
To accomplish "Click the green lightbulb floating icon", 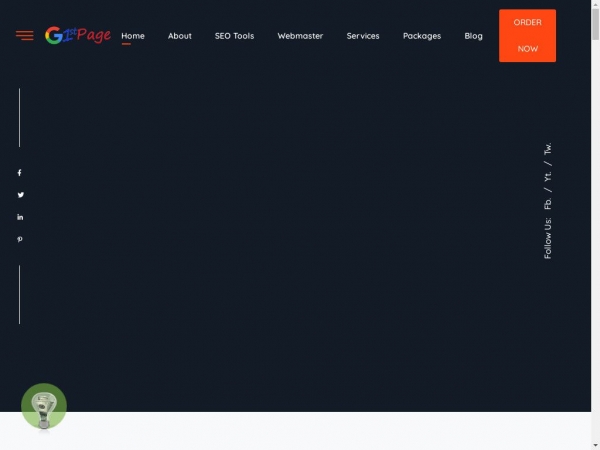I will [43, 406].
